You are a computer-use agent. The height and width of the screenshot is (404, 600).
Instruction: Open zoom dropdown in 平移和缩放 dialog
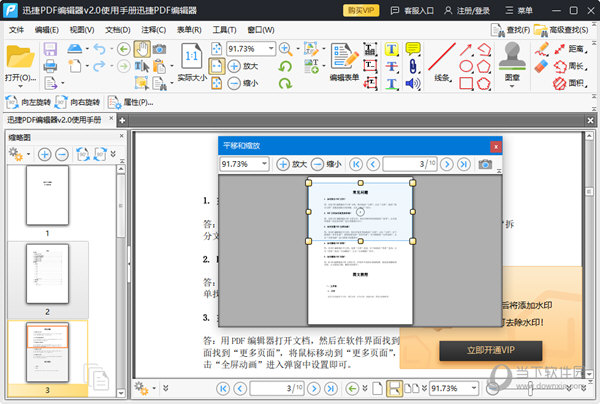coord(264,164)
